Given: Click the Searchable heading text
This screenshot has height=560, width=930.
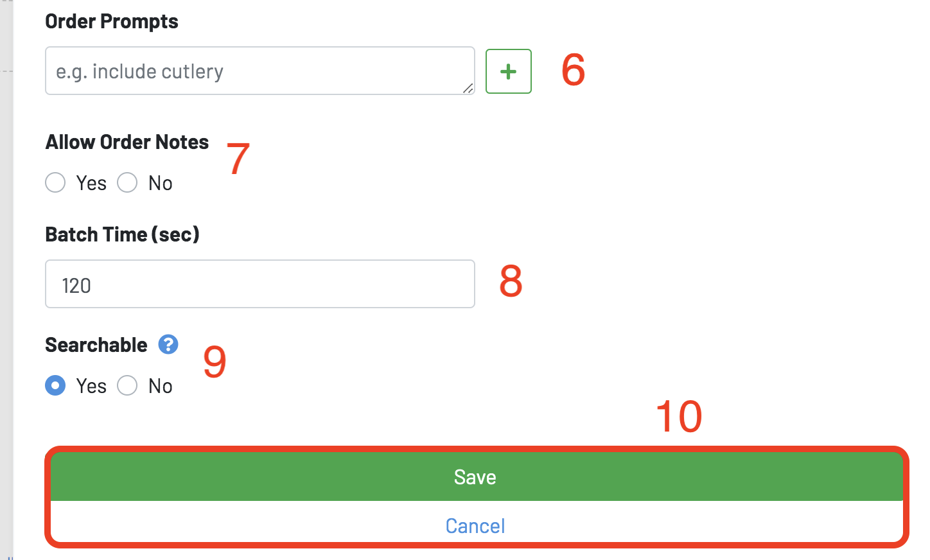Looking at the screenshot, I should [96, 345].
